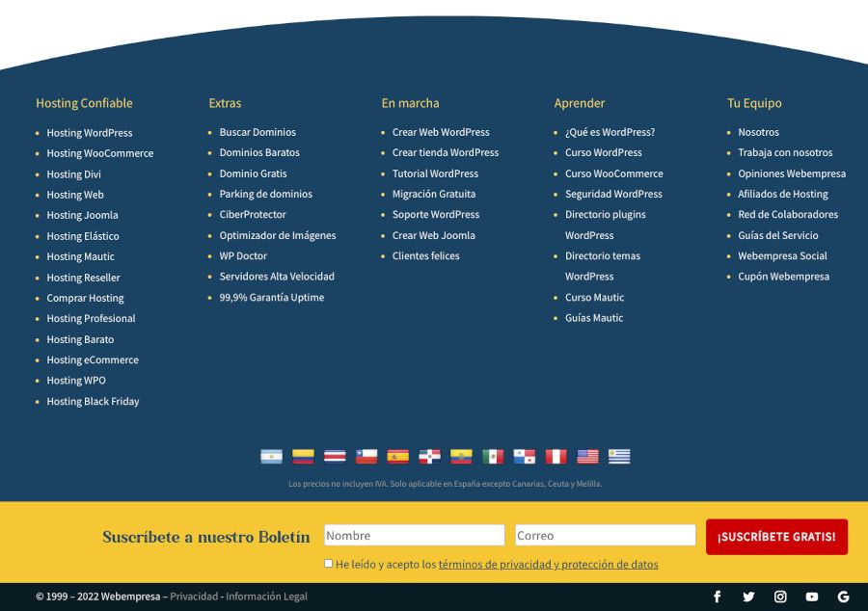Open the YouTube social icon

pos(811,597)
